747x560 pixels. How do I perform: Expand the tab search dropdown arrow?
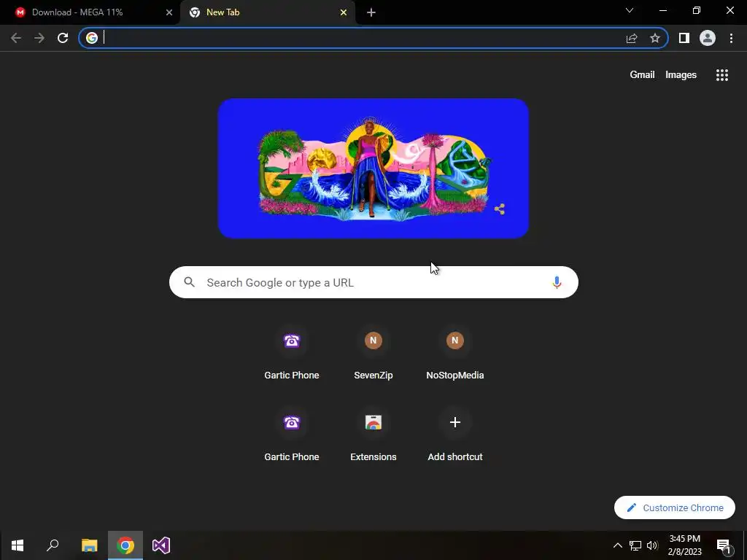click(630, 10)
